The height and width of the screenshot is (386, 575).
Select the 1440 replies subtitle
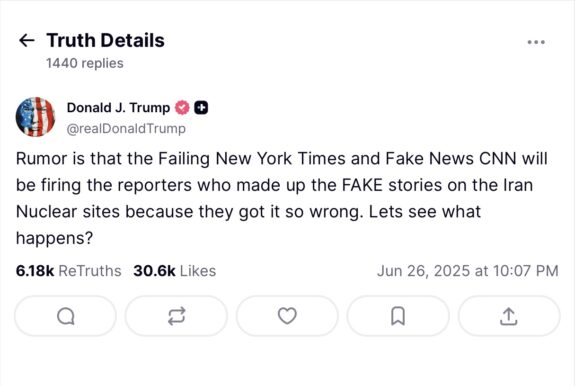pos(85,63)
